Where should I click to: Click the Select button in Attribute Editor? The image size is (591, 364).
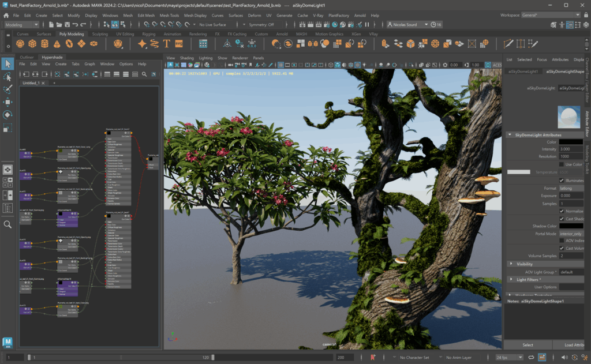point(528,345)
